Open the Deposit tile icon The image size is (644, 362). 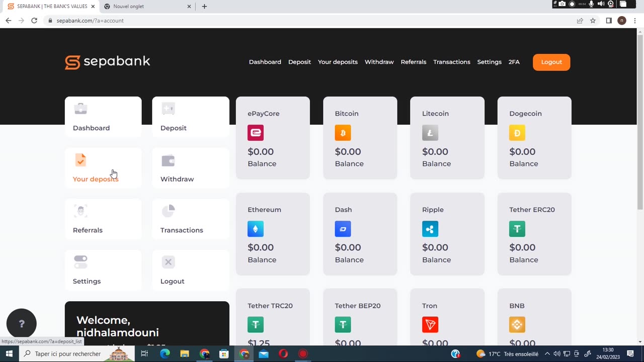(x=168, y=109)
